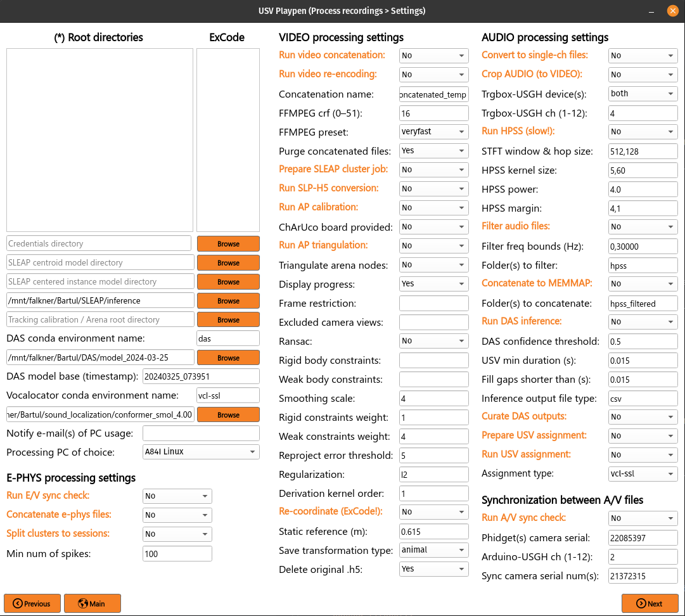Edit DAS conda environment name field

coord(228,338)
